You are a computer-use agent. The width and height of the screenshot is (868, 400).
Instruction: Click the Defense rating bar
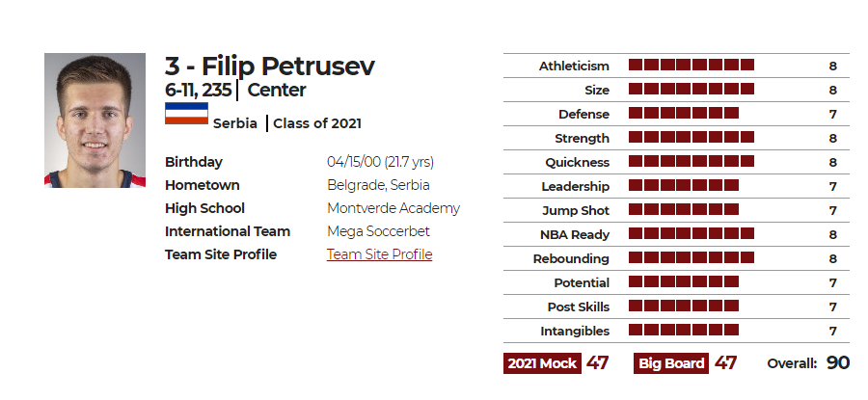pyautogui.click(x=684, y=114)
